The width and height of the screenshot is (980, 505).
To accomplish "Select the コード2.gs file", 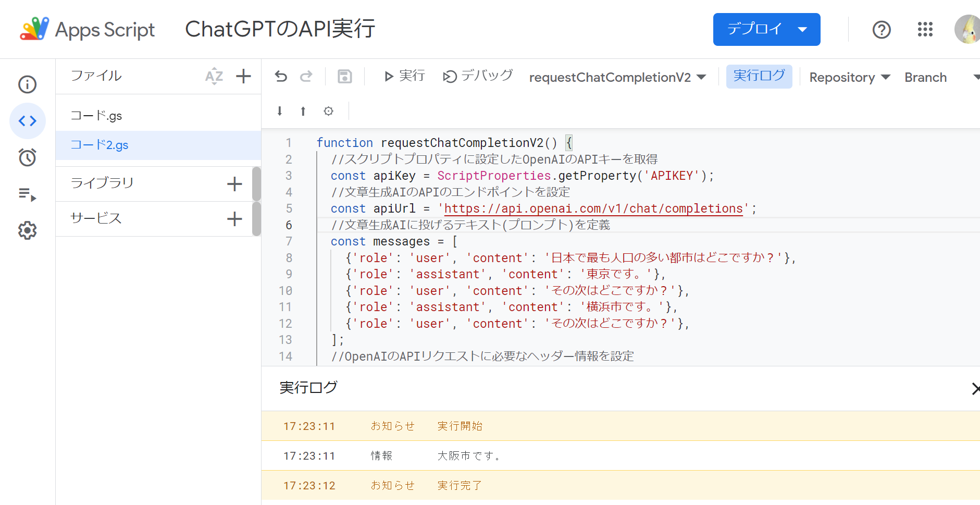I will (x=100, y=145).
